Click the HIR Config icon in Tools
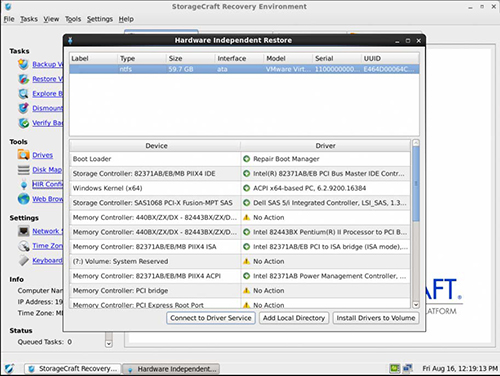This screenshot has height=376, width=500. [x=24, y=184]
